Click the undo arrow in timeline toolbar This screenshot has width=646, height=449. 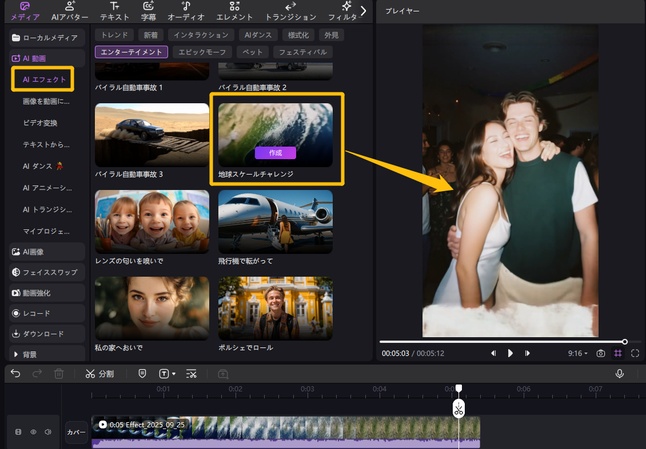[15, 373]
